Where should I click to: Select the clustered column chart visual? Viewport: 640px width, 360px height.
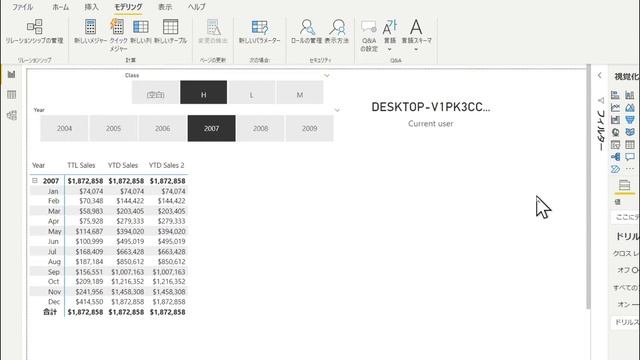point(630,95)
